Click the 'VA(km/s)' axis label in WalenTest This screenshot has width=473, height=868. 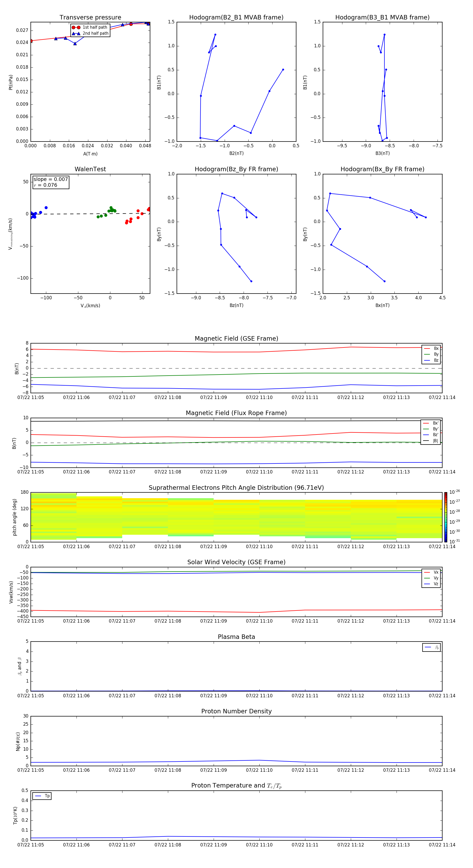pos(90,306)
